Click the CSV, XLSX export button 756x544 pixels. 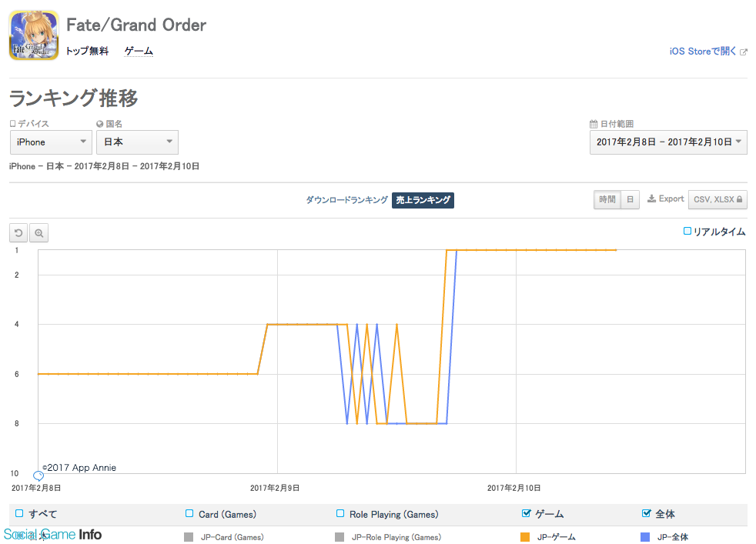click(x=718, y=199)
